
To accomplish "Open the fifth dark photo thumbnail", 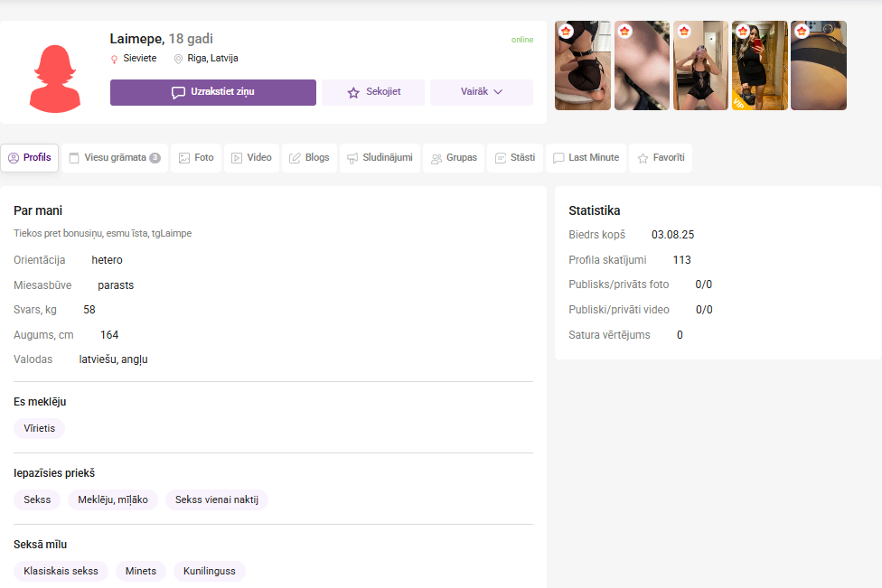I will 819,65.
